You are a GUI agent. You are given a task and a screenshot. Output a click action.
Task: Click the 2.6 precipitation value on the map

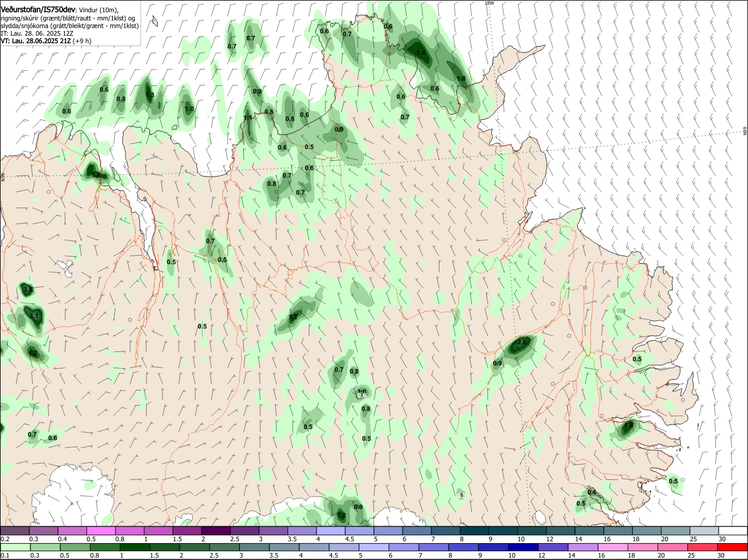pos(522,342)
